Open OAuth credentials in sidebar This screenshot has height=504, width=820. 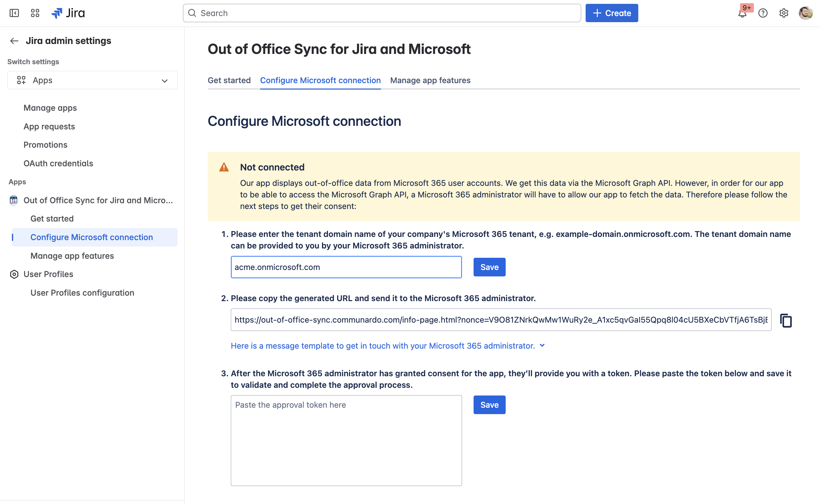58,163
